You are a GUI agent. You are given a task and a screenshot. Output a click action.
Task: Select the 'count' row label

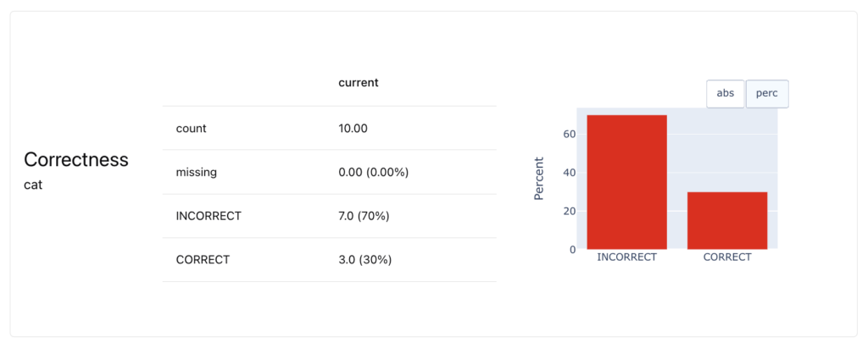tap(192, 129)
